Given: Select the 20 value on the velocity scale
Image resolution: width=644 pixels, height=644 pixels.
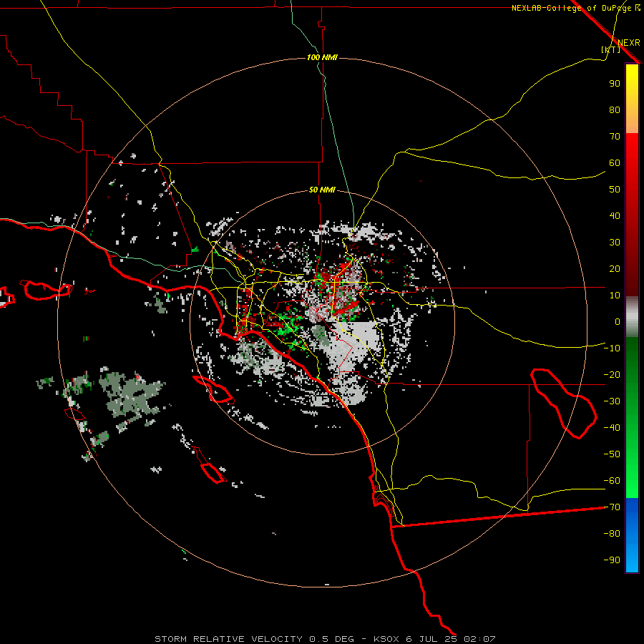Looking at the screenshot, I should (x=615, y=269).
